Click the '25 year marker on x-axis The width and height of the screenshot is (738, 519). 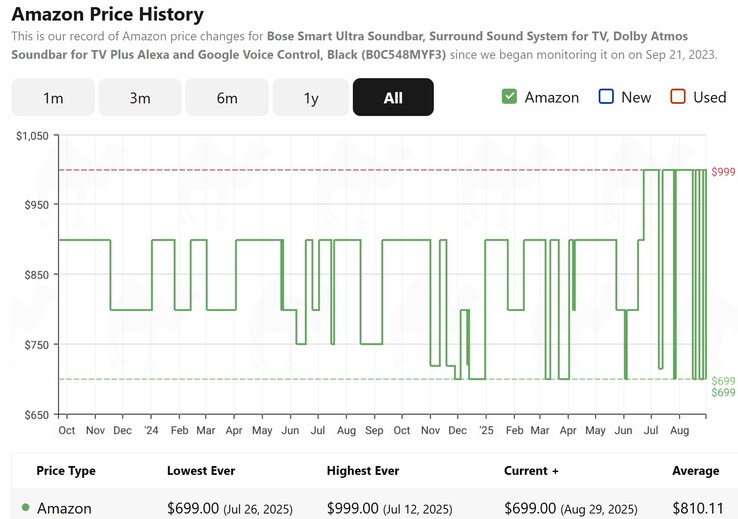486,430
